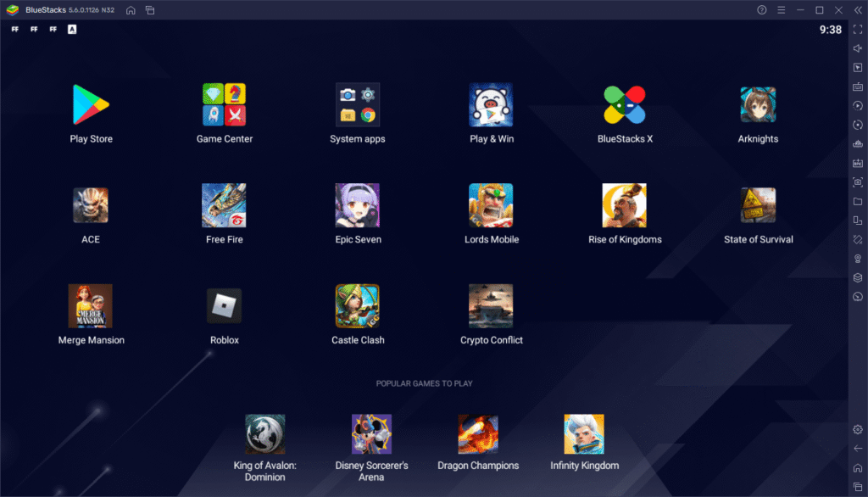The height and width of the screenshot is (497, 868).
Task: Select Dragon Champions popular game
Action: [478, 434]
